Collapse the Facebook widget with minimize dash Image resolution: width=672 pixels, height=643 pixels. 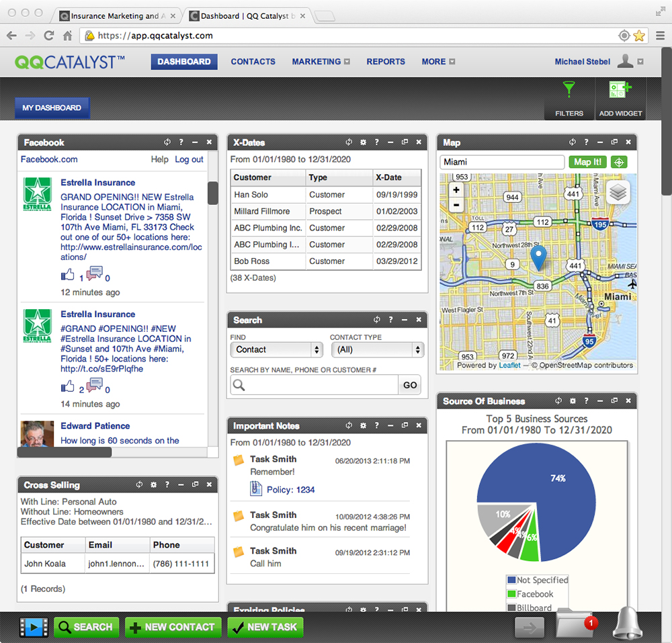coord(195,142)
